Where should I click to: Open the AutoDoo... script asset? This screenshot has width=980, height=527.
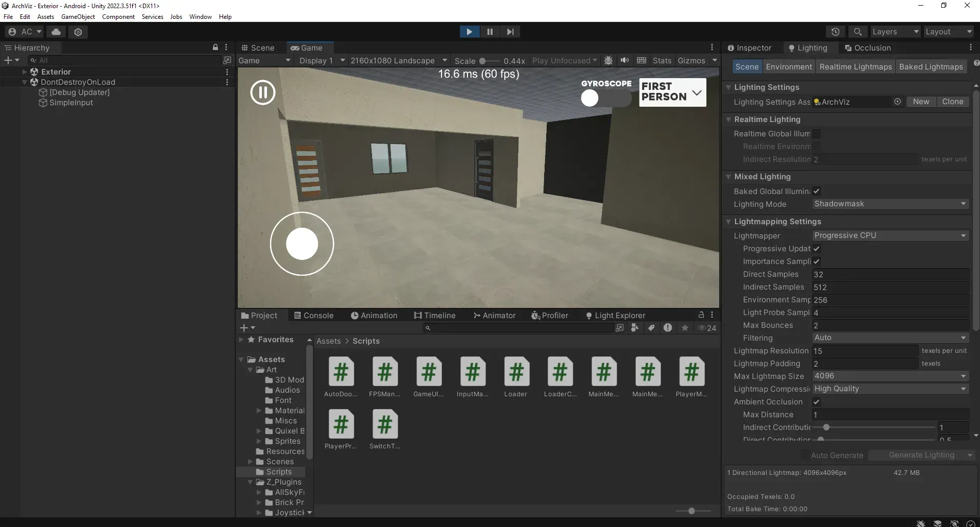[x=341, y=377]
